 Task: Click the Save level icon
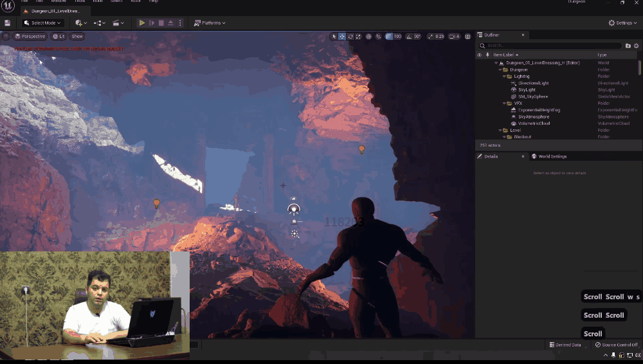7,23
